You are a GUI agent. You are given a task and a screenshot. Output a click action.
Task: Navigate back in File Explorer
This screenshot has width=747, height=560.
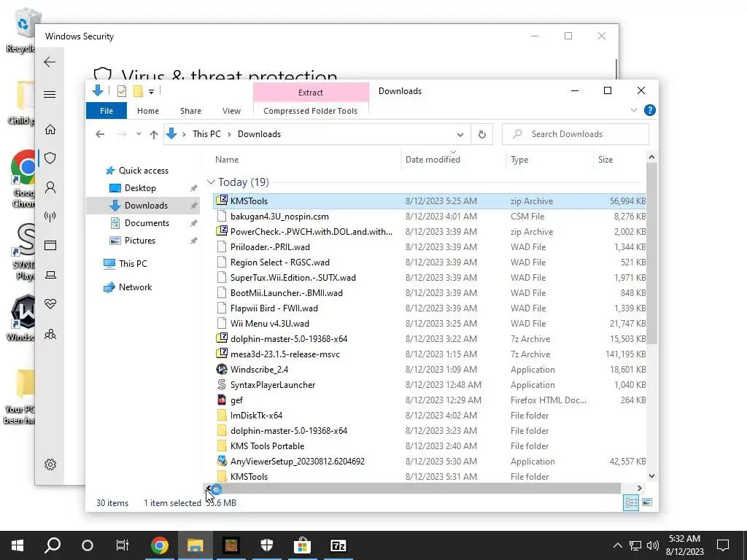pyautogui.click(x=99, y=134)
